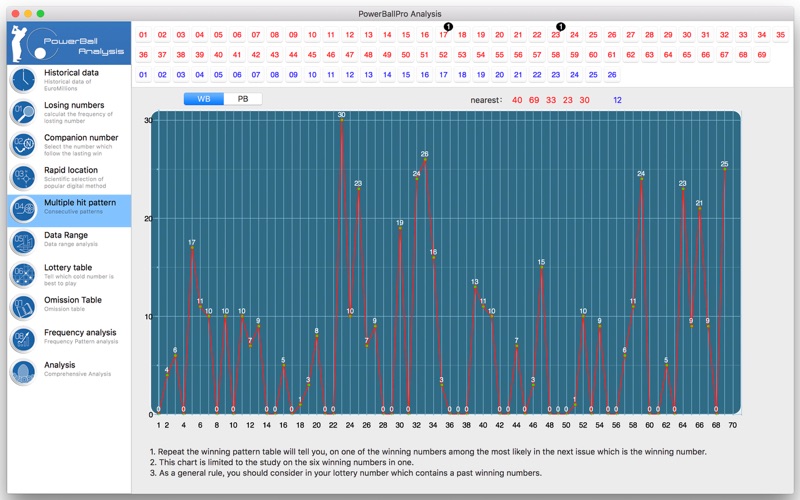Select red number 69 button

tap(762, 55)
